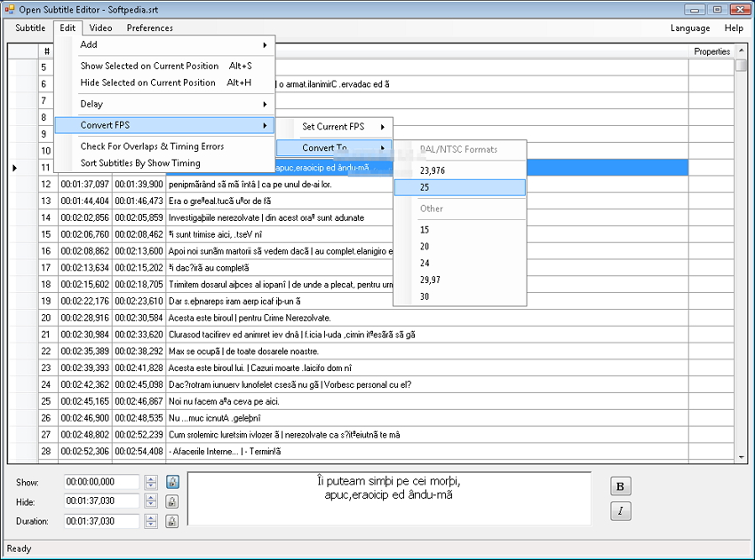This screenshot has width=755, height=560.
Task: Click the Show time spinner arrows
Action: [151, 482]
